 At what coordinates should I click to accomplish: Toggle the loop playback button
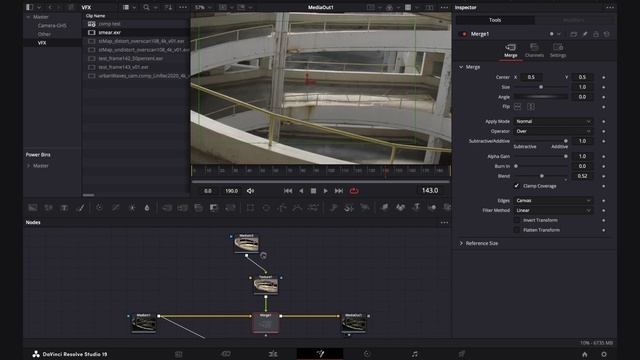354,191
